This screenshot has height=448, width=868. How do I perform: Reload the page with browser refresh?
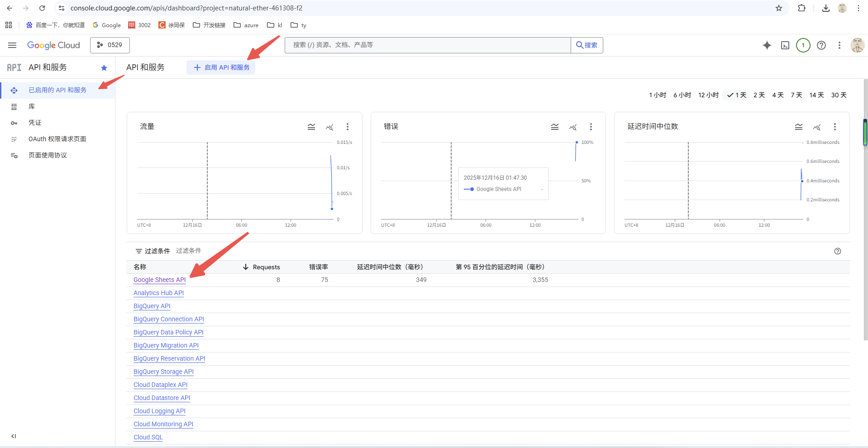42,8
